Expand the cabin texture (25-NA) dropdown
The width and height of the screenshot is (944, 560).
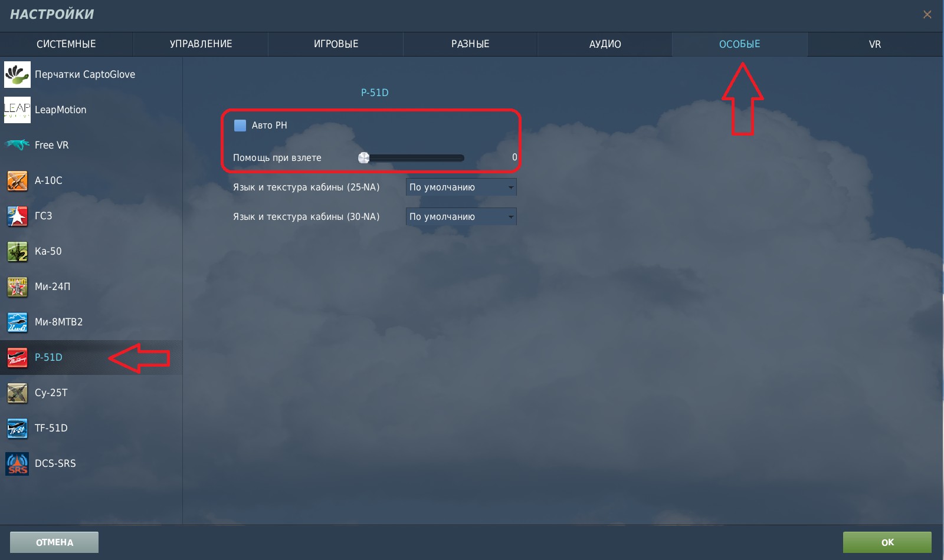coord(461,187)
